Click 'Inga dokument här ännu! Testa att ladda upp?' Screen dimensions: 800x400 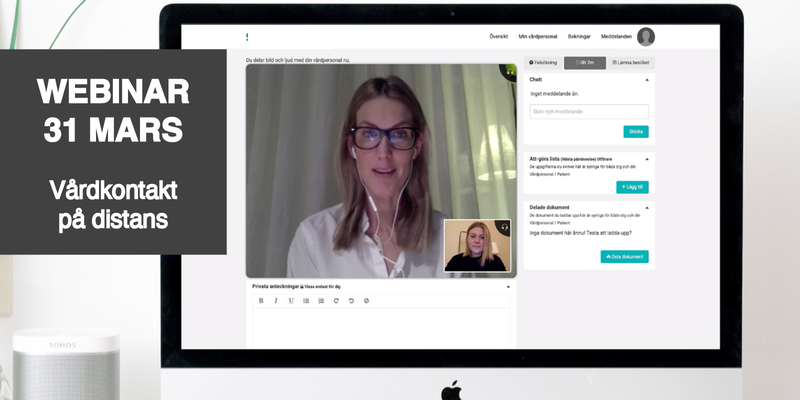tap(581, 233)
